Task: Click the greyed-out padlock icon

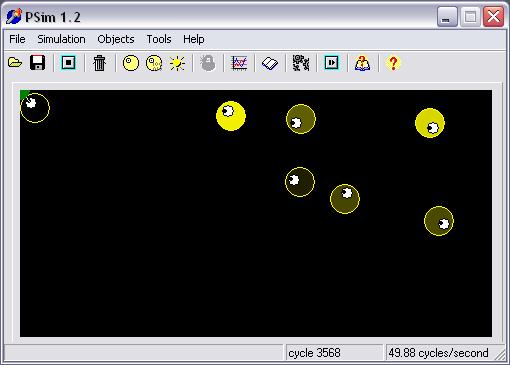Action: (208, 63)
